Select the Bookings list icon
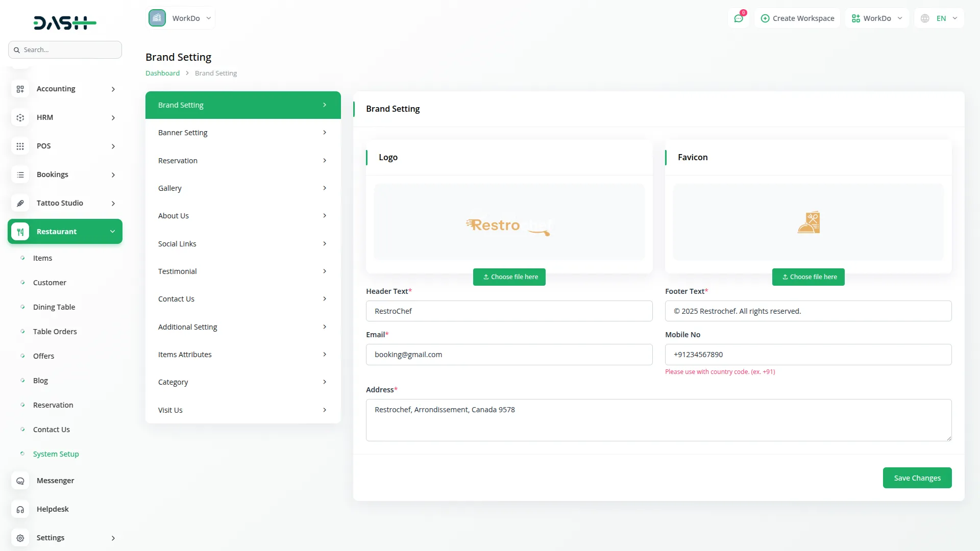980x551 pixels. point(20,174)
